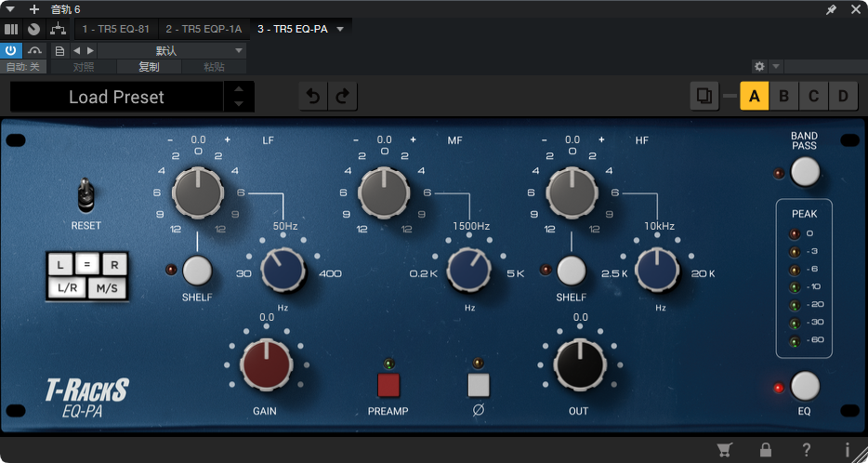Click the 复制 copy button
The image size is (868, 463).
[x=149, y=67]
